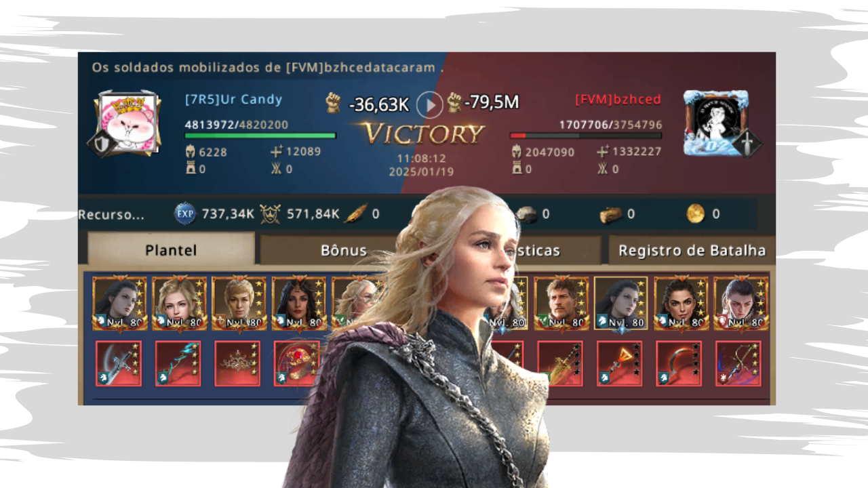Click the tiara equipment icon on the attacker side

pos(238,364)
